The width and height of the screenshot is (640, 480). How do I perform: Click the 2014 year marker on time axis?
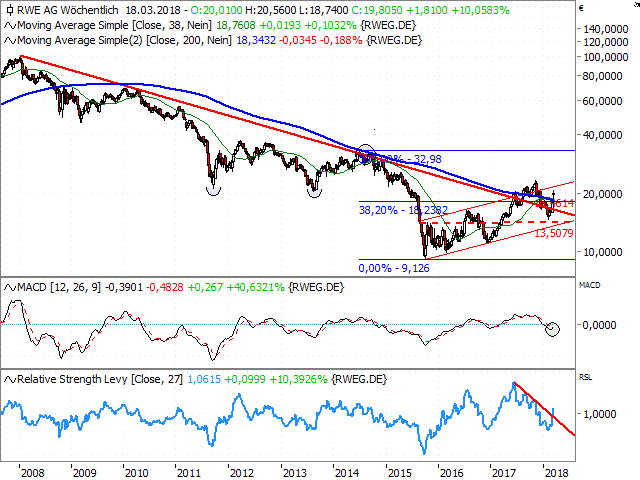click(347, 473)
